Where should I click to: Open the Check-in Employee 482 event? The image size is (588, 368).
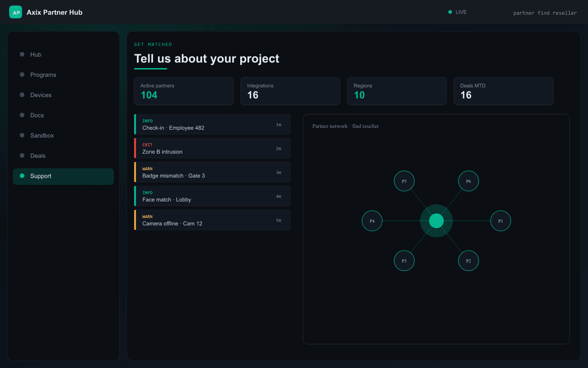tap(212, 124)
